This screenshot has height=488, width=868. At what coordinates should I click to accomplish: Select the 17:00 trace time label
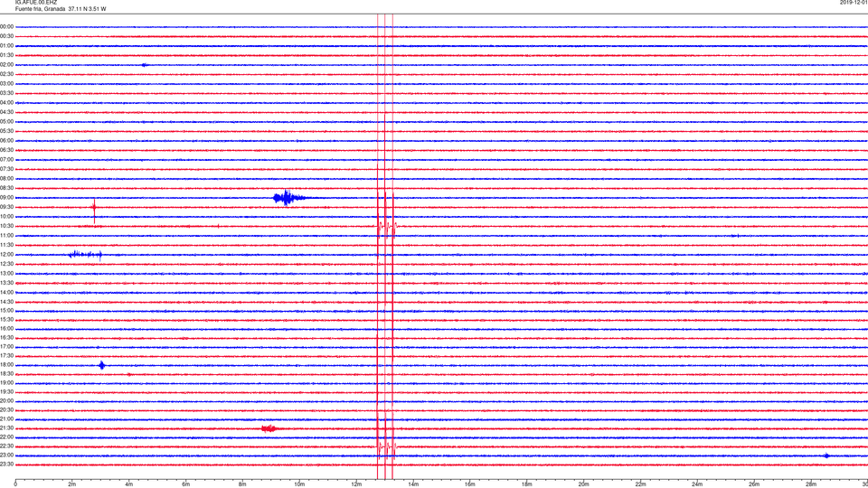coord(7,347)
